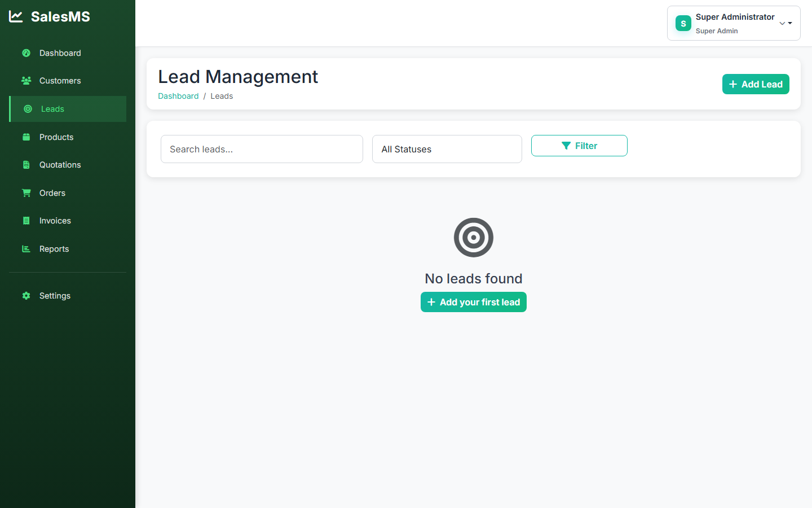This screenshot has width=812, height=508.
Task: Click the Lead Management heading
Action: (238, 77)
